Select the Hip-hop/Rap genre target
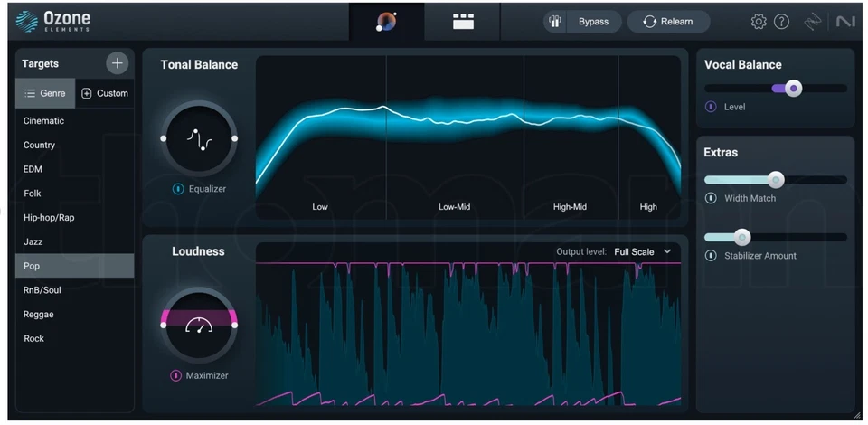Image resolution: width=868 pixels, height=425 pixels. tap(75, 218)
